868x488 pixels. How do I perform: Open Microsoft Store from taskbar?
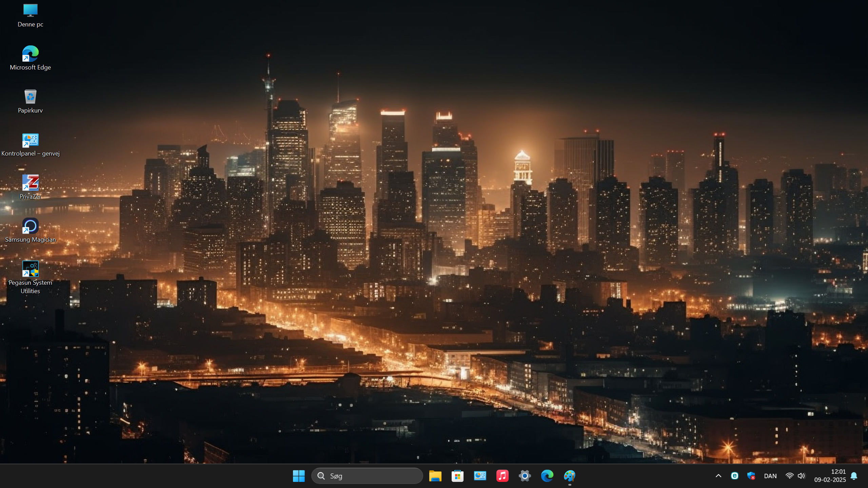pyautogui.click(x=457, y=476)
